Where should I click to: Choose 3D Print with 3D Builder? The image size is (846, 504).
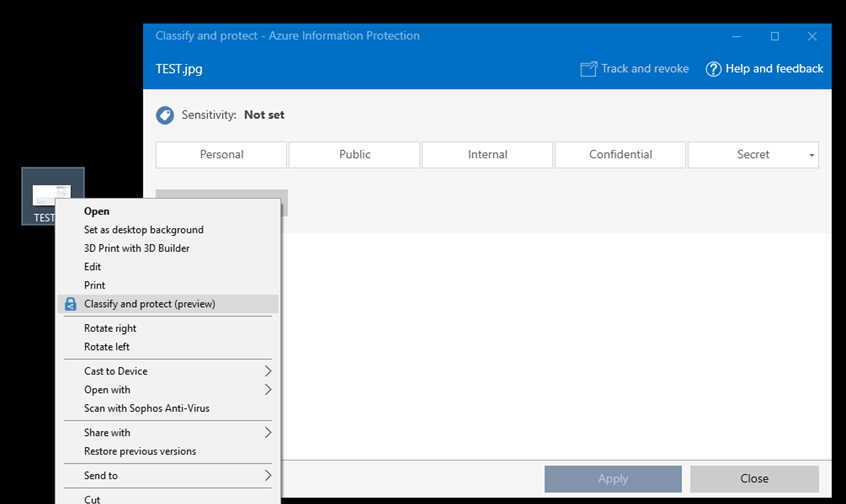[168, 248]
